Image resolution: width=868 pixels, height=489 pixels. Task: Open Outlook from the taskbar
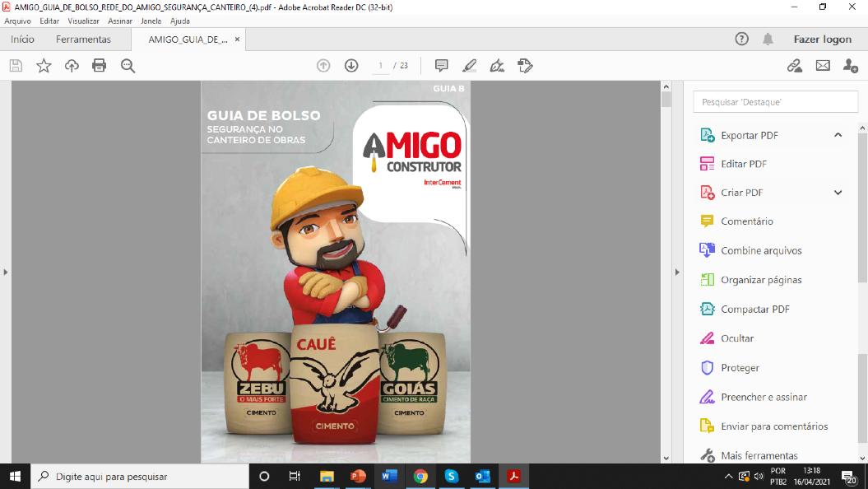click(482, 477)
